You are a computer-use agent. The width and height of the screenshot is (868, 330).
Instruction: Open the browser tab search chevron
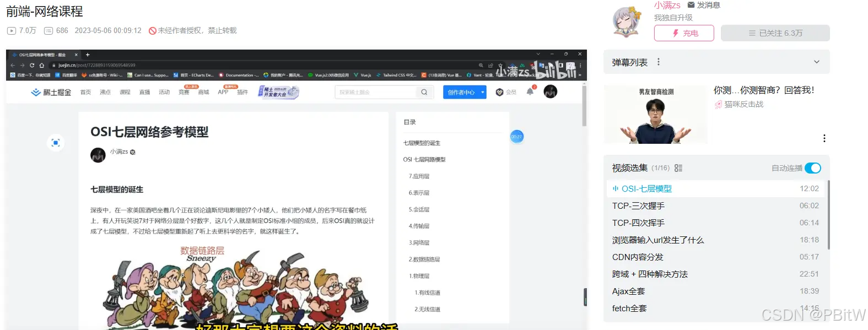(x=538, y=54)
